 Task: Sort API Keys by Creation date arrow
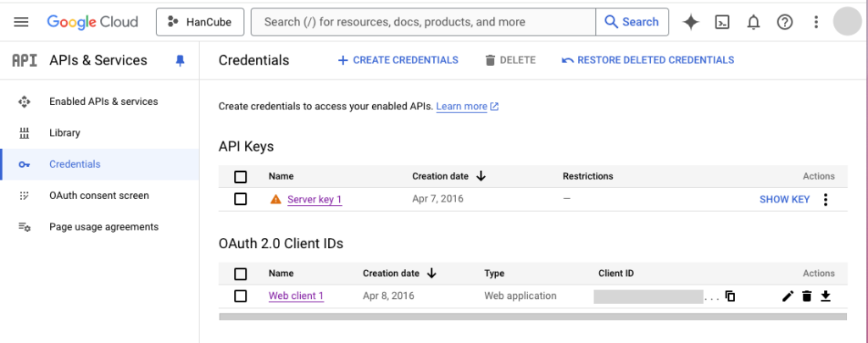pos(481,176)
